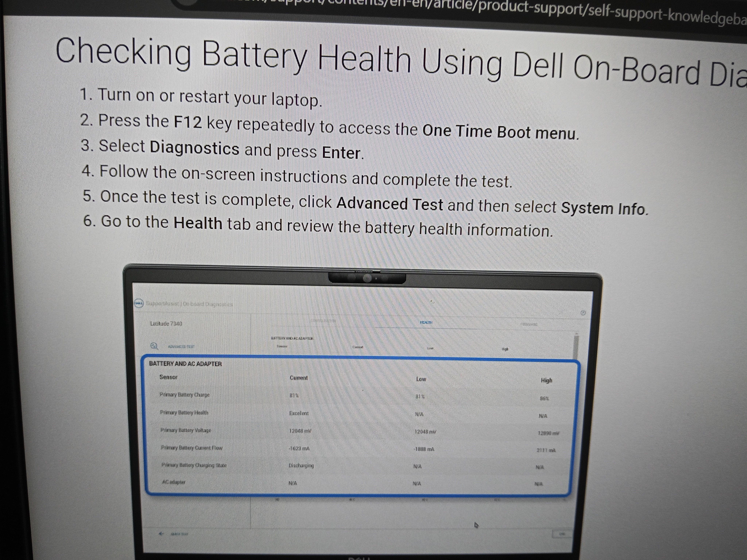Click the Primary Battery Health row
Image resolution: width=747 pixels, height=560 pixels.
click(x=184, y=413)
